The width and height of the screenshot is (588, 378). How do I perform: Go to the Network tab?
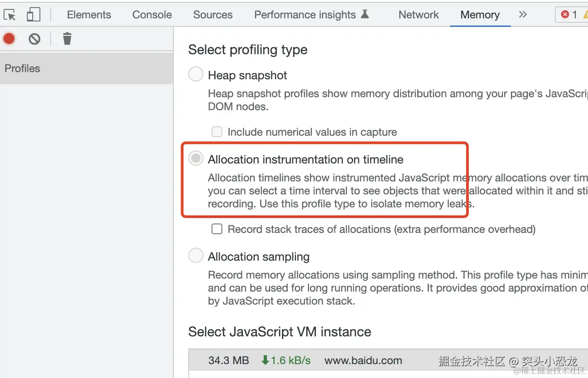click(419, 15)
